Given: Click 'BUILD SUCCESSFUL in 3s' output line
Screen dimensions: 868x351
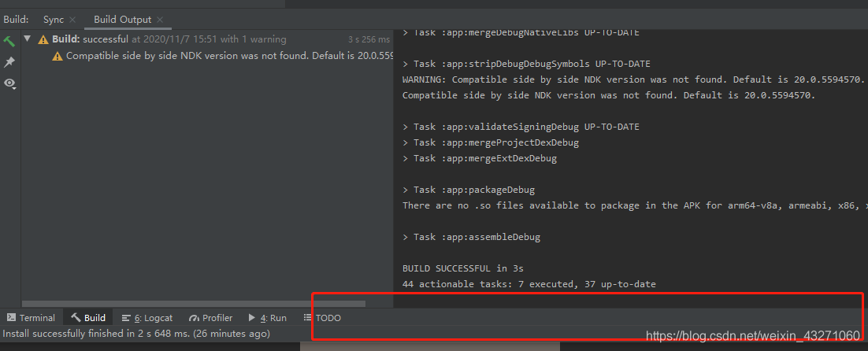Looking at the screenshot, I should [463, 268].
